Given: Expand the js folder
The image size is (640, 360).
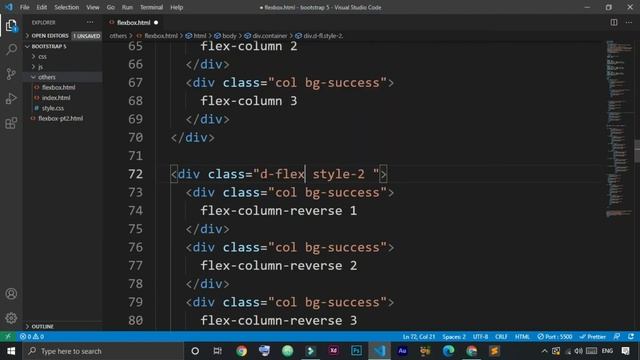Looking at the screenshot, I should coord(40,67).
